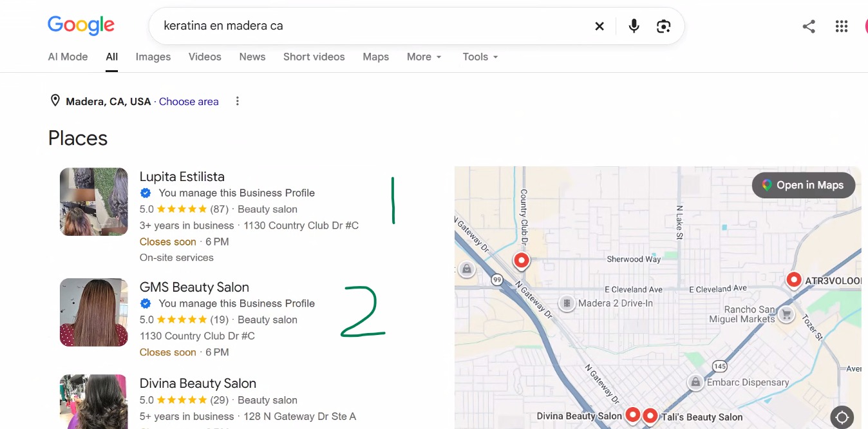Click the share icon at top right
Viewport: 868px width, 429px height.
(809, 26)
